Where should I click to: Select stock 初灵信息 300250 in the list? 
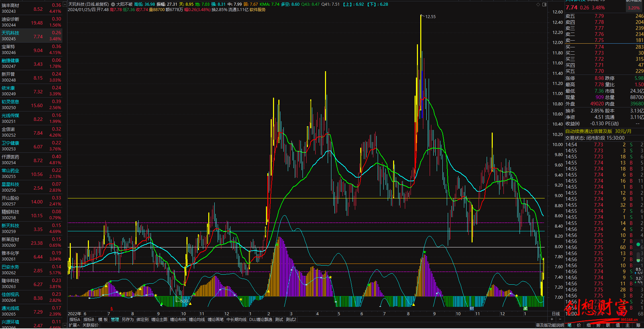coord(31,105)
